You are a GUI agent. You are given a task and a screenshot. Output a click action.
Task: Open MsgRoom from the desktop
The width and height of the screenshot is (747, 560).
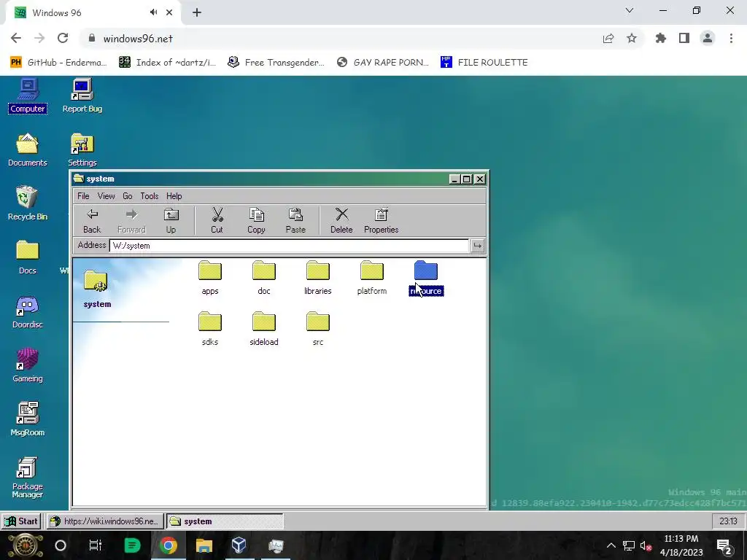pos(28,419)
